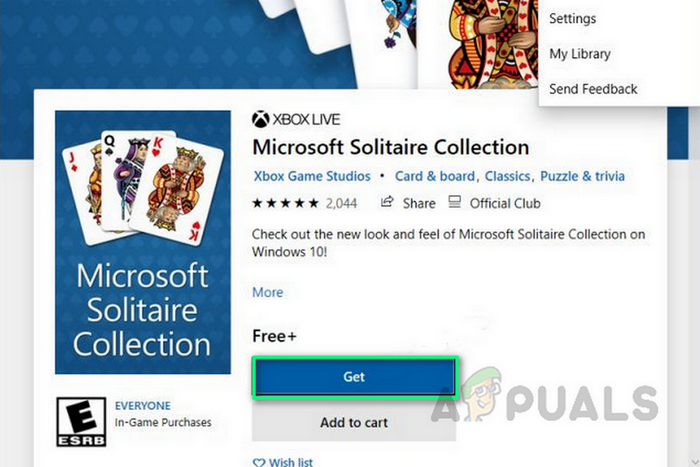Click the 2,044 ratings count

(341, 204)
